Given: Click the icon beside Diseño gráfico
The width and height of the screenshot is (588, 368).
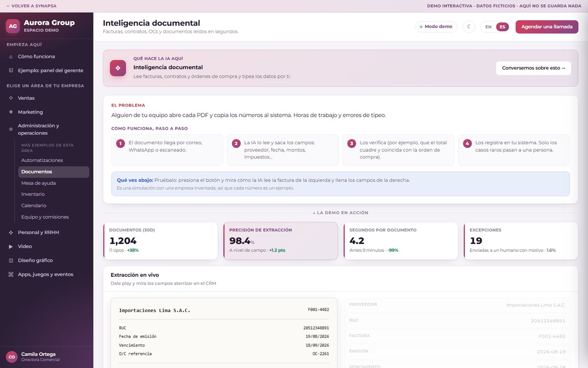Looking at the screenshot, I should click(11, 260).
